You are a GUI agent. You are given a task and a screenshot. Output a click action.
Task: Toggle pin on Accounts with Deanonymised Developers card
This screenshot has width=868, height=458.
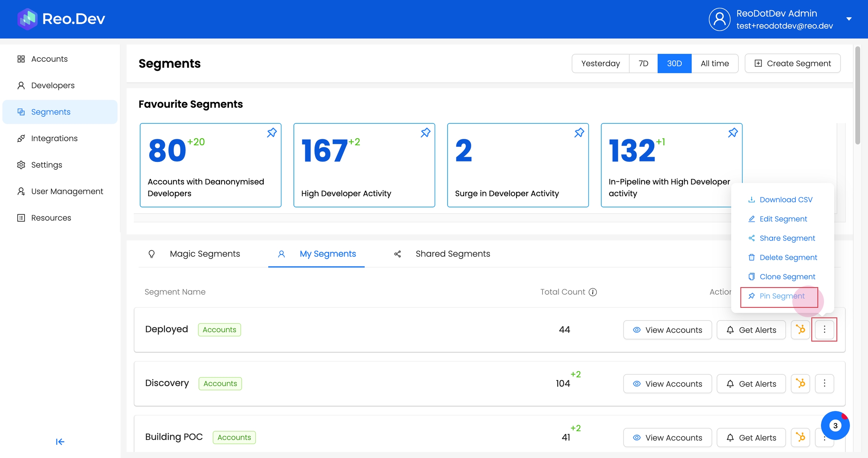[272, 132]
